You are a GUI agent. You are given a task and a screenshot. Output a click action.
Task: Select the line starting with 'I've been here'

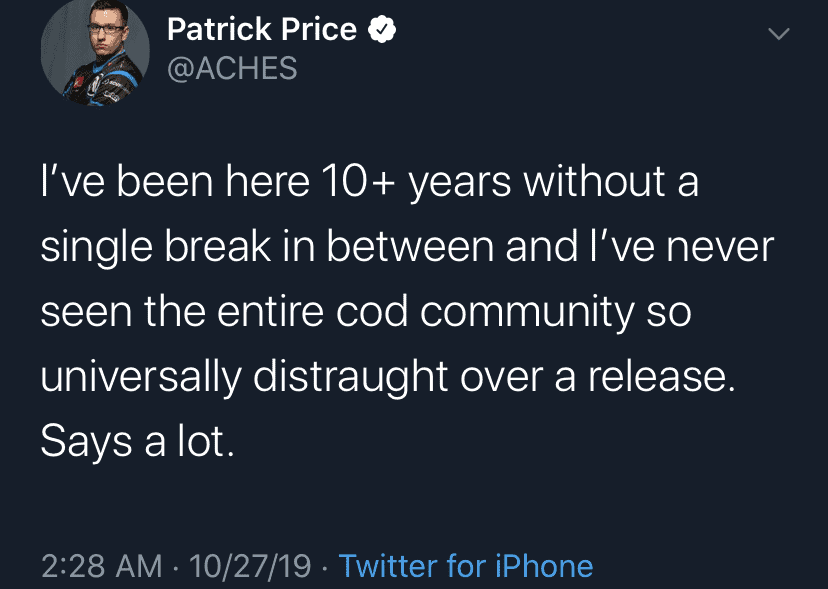[370, 181]
